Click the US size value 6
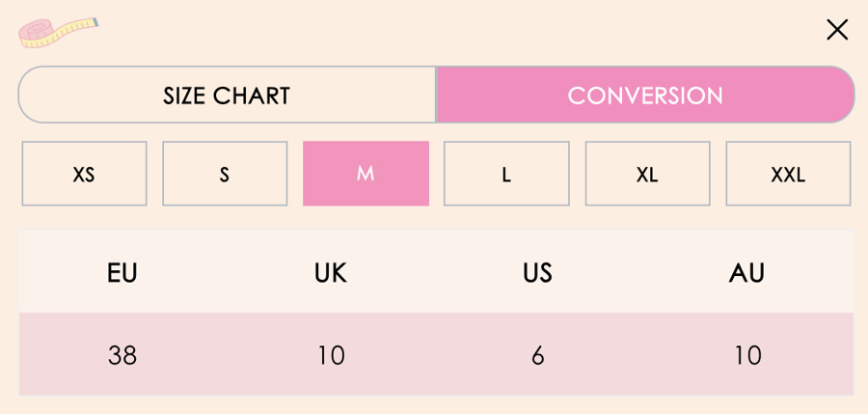This screenshot has width=868, height=414. 537,355
